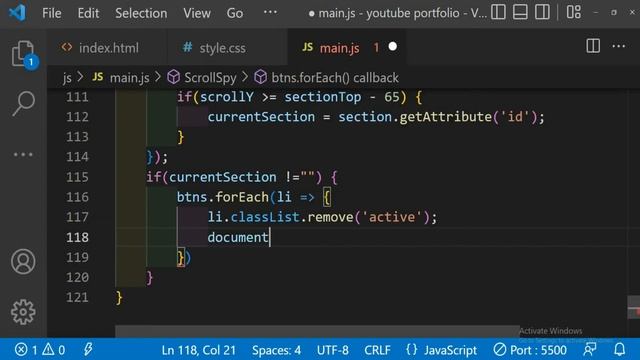Click btns on line 116
Screen dimensions: 640x360
[x=192, y=197]
